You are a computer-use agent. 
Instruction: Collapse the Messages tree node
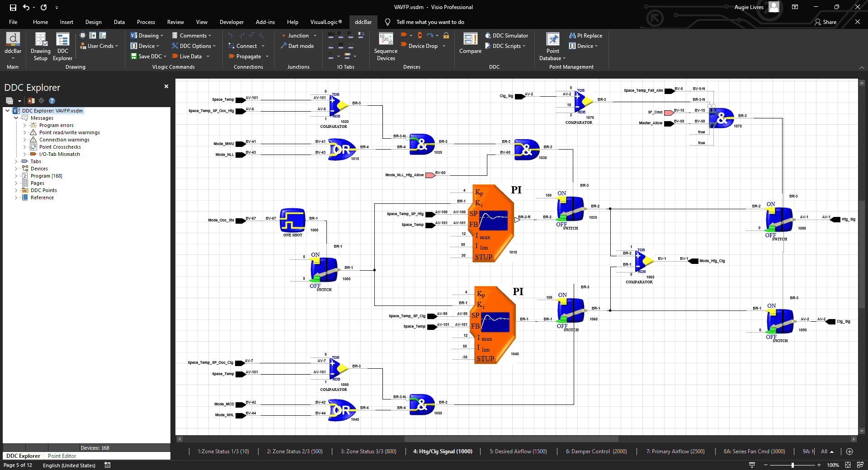pos(16,118)
